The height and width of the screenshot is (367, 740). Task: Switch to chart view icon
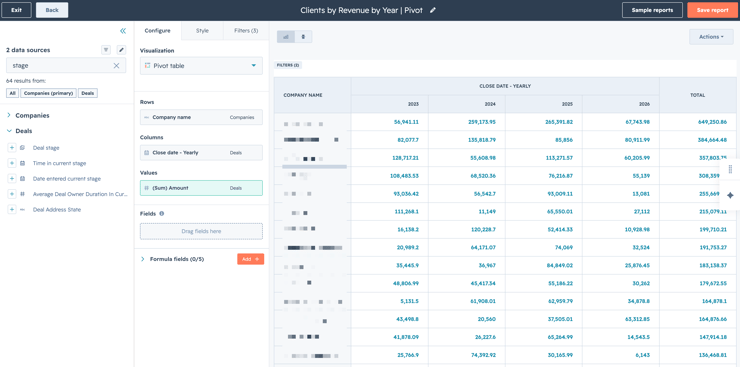click(286, 36)
